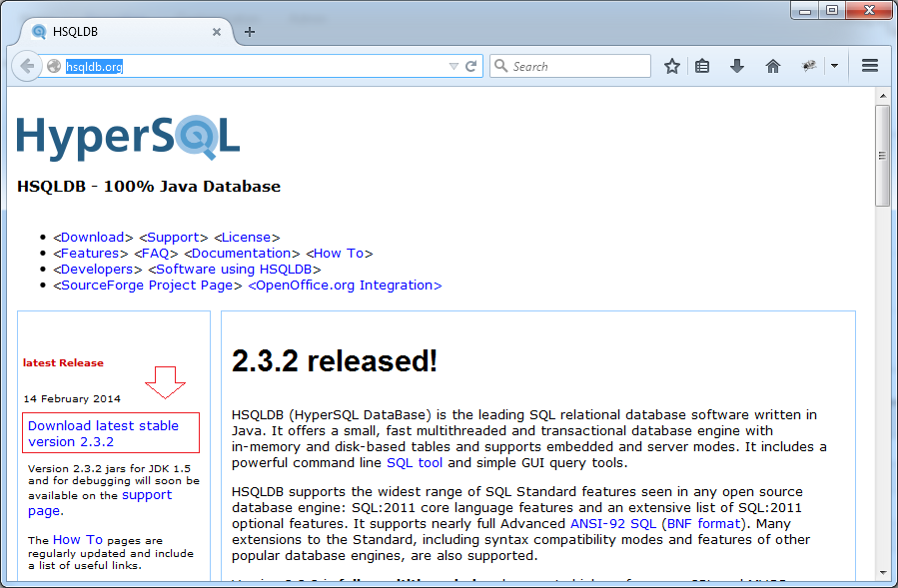The image size is (898, 588).
Task: Bookmark this page with the star icon
Action: (x=672, y=67)
